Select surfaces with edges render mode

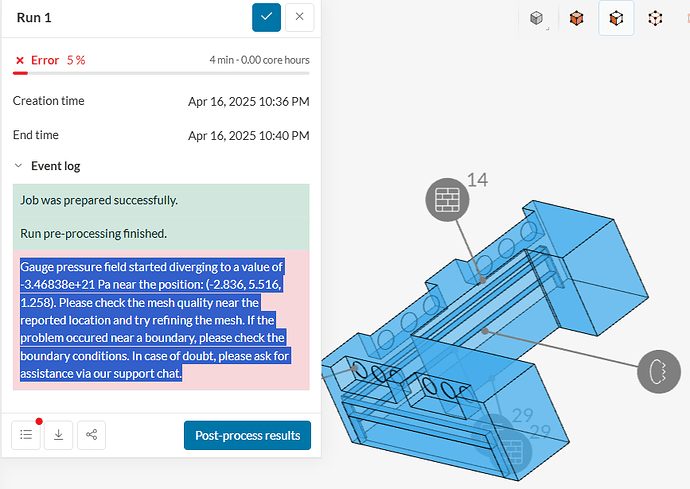point(616,18)
